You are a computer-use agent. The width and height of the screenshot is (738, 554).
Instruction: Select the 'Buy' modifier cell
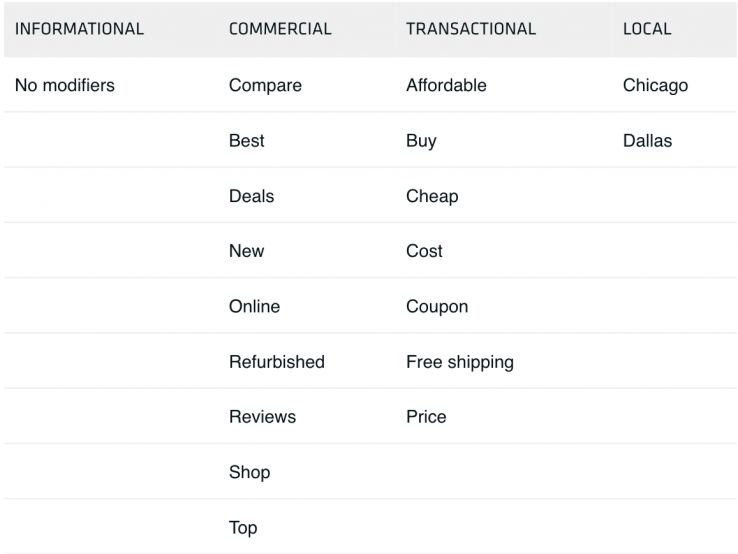coord(421,141)
